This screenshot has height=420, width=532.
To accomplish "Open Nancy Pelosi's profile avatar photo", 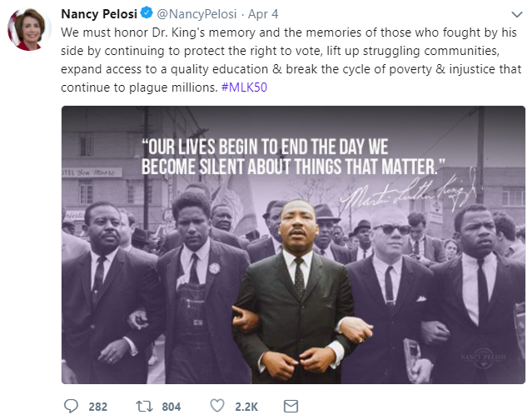I will (x=29, y=30).
